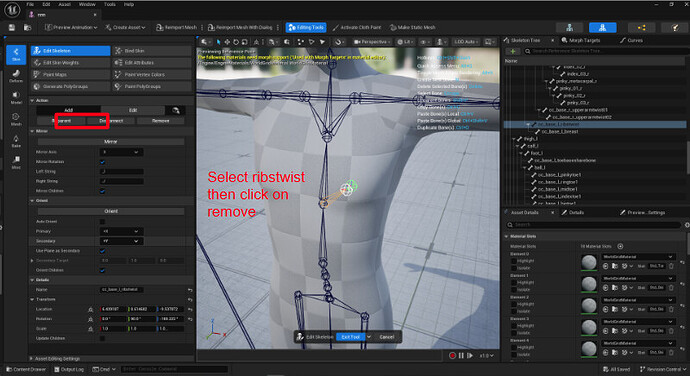The width and height of the screenshot is (690, 376).
Task: Open the Perspective viewport dropdown
Action: click(372, 42)
